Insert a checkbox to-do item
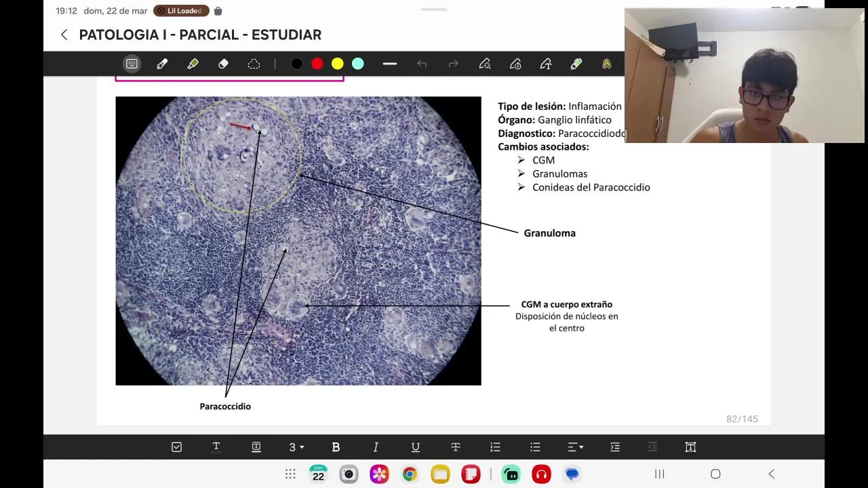This screenshot has height=488, width=868. click(176, 447)
